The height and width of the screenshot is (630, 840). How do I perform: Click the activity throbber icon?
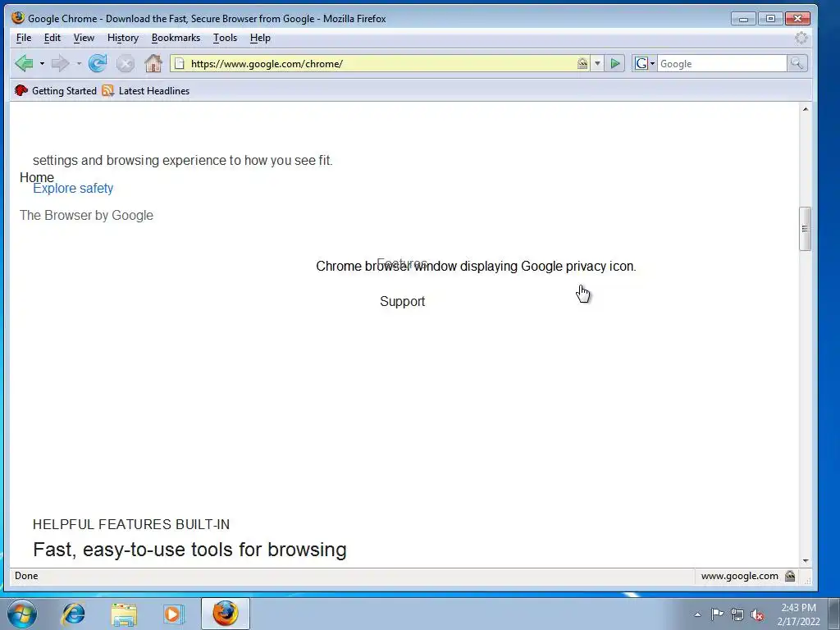pyautogui.click(x=801, y=38)
